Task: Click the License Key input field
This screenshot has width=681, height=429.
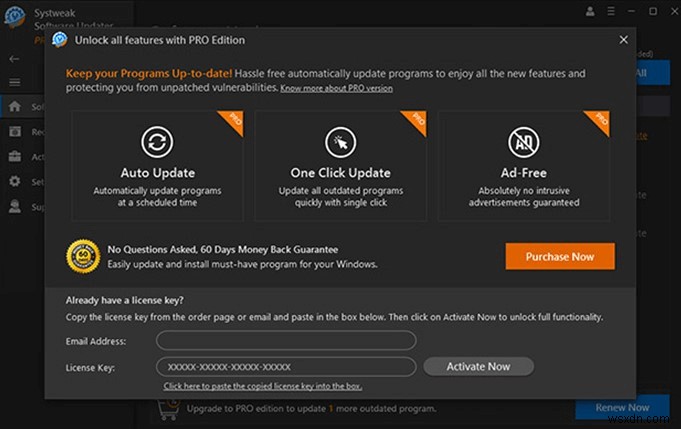Action: [x=285, y=367]
